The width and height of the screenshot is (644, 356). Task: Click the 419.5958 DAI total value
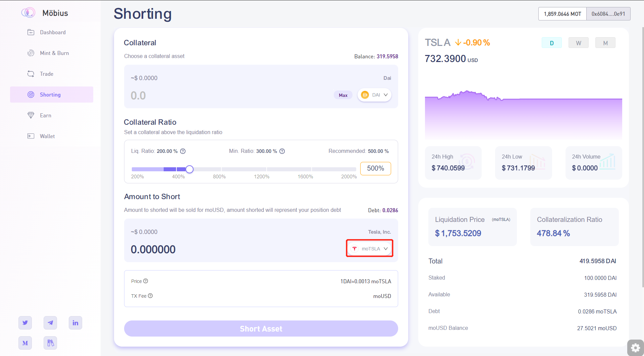(x=598, y=261)
